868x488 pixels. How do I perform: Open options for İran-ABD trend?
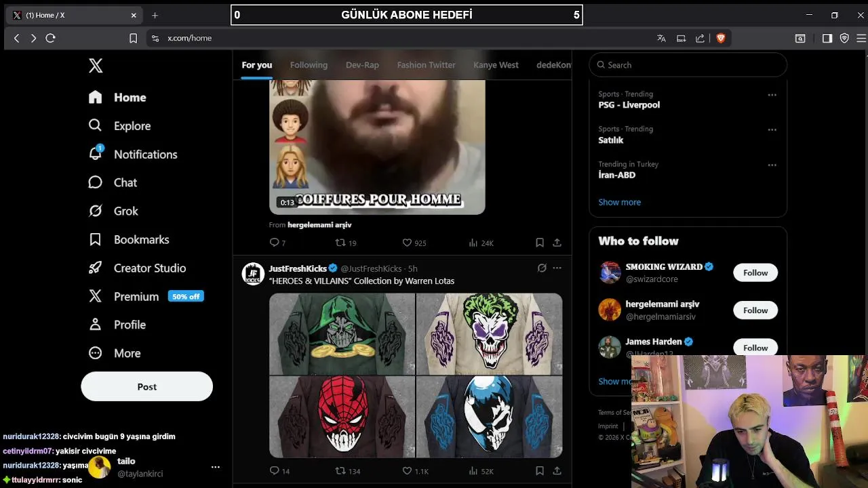pyautogui.click(x=772, y=165)
